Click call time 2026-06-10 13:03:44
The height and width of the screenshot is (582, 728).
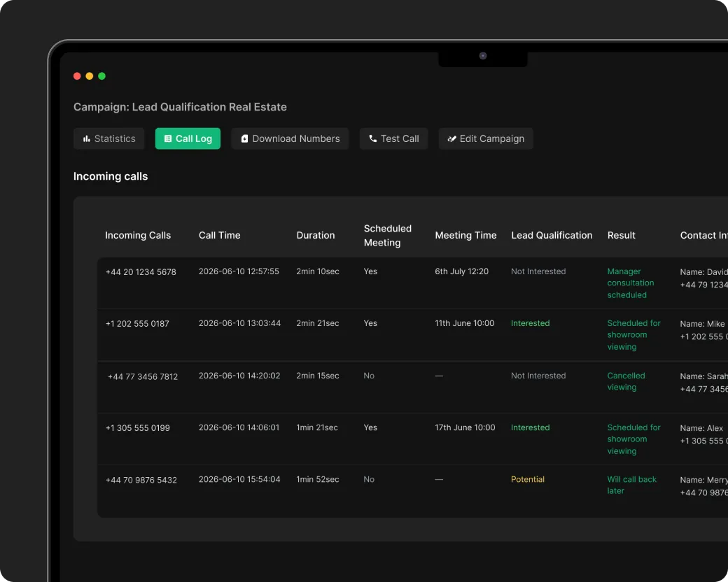coord(239,323)
